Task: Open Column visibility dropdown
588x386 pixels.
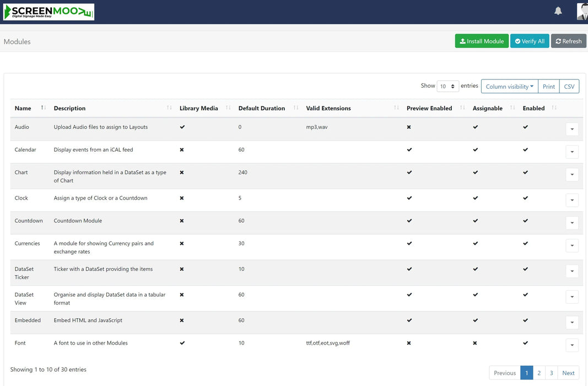Action: point(509,87)
